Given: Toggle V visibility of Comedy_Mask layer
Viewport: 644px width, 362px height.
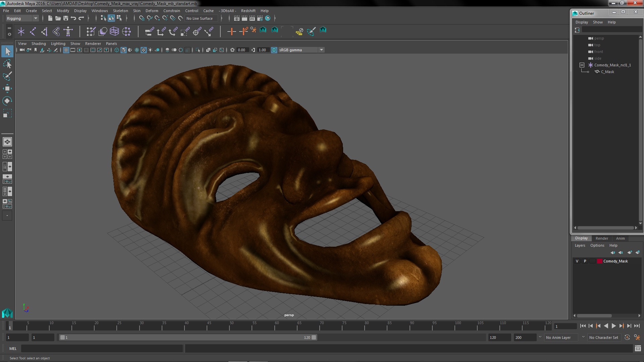Looking at the screenshot, I should coord(577,261).
